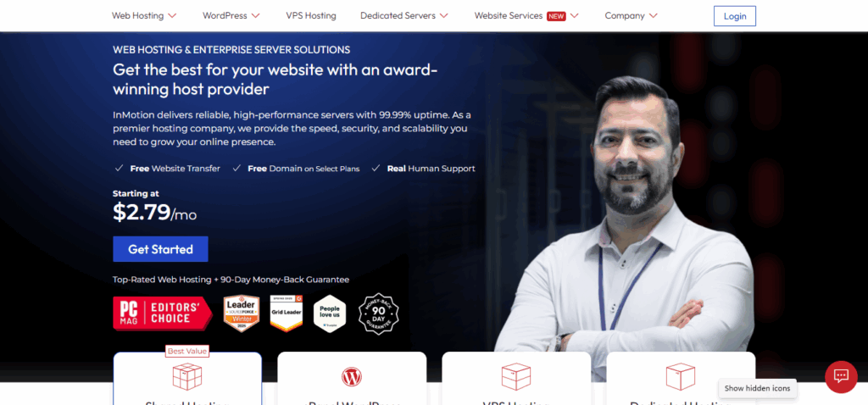Click the G2 Grid Leader badge
Image resolution: width=868 pixels, height=405 pixels.
pyautogui.click(x=287, y=313)
